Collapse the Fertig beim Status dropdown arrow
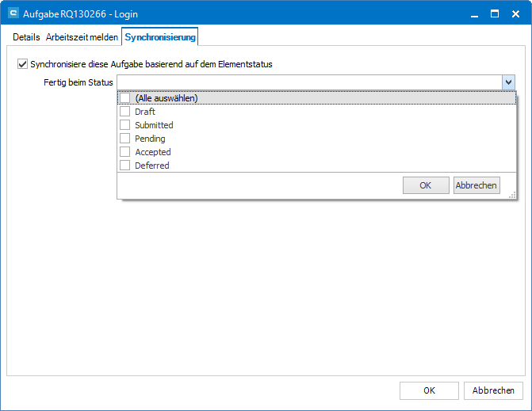This screenshot has height=411, width=532. tap(508, 82)
